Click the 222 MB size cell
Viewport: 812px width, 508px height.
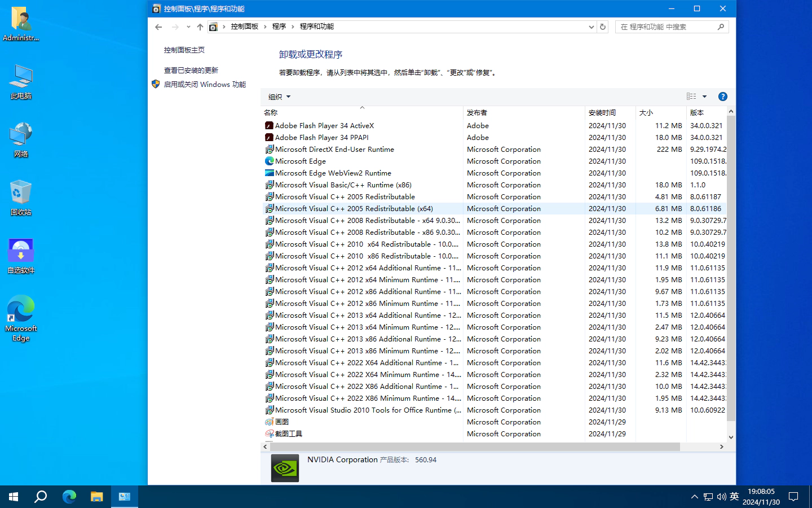669,150
